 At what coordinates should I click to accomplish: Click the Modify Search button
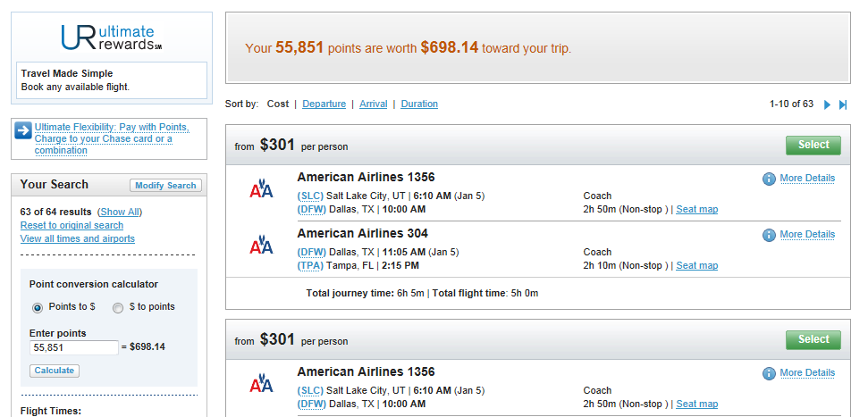pyautogui.click(x=165, y=185)
